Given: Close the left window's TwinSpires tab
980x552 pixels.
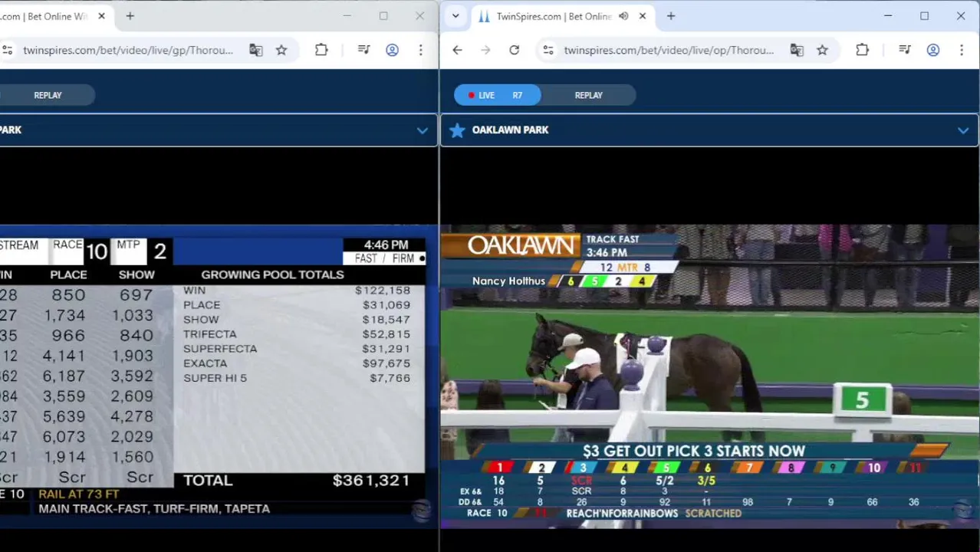Looking at the screenshot, I should [x=101, y=16].
